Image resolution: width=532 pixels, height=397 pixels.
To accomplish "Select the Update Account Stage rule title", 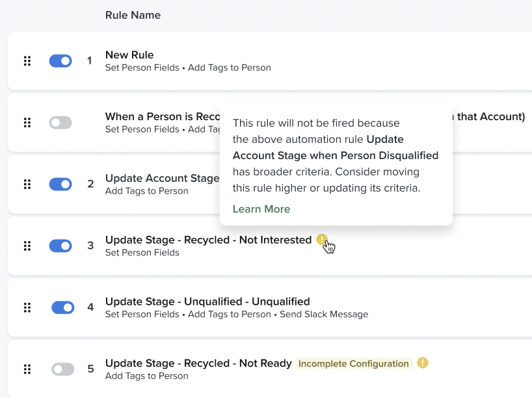I will [162, 178].
